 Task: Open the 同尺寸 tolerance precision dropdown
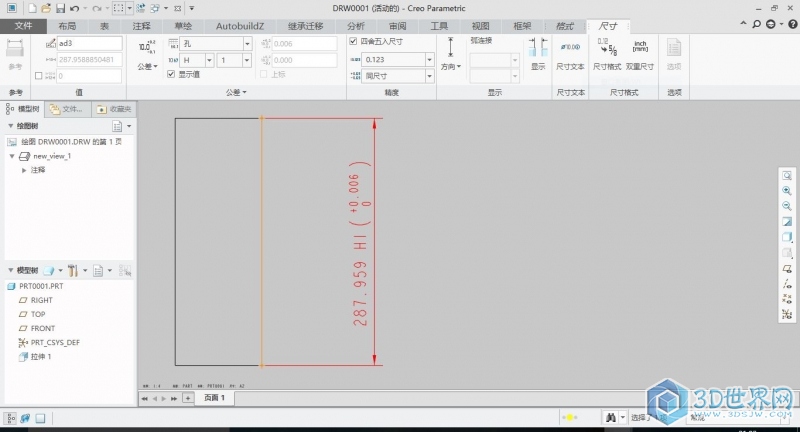pyautogui.click(x=429, y=76)
